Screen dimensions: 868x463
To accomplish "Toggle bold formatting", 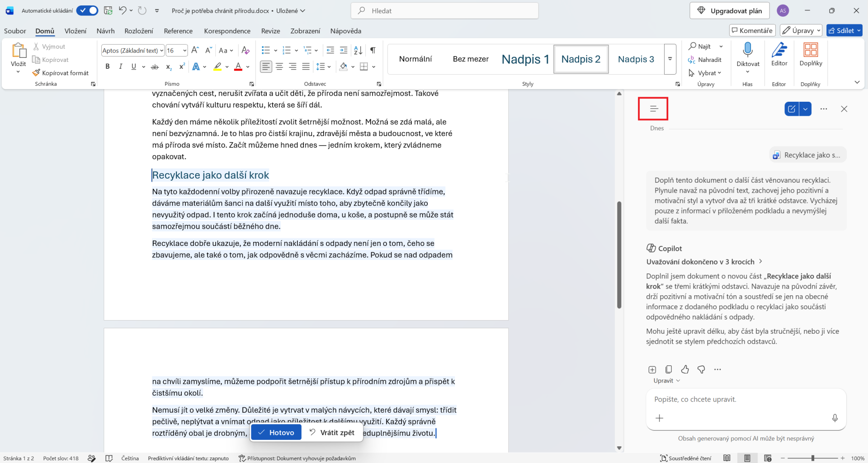I will click(108, 66).
